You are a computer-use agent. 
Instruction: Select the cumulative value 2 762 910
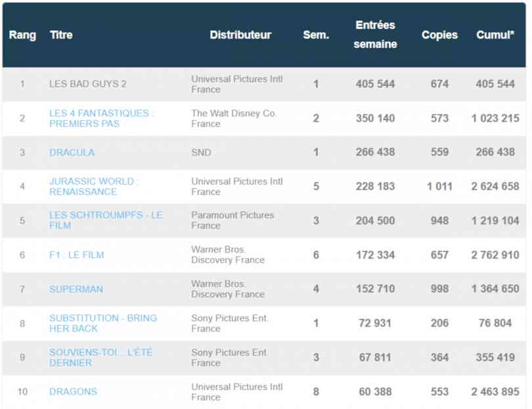pyautogui.click(x=495, y=255)
